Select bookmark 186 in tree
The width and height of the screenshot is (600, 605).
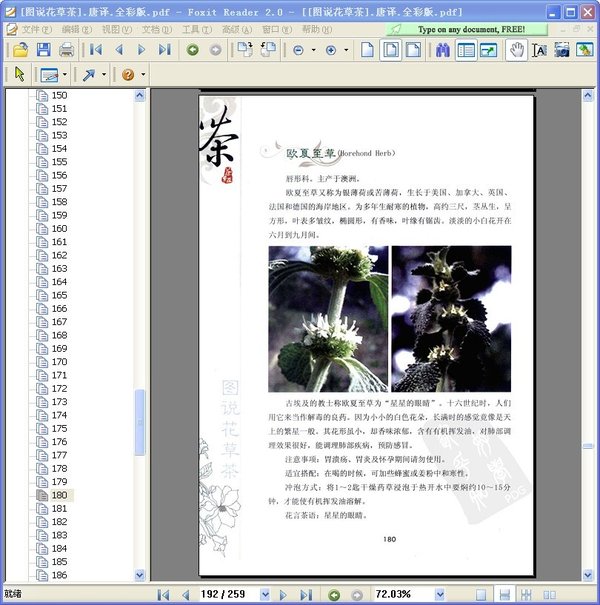tap(59, 575)
